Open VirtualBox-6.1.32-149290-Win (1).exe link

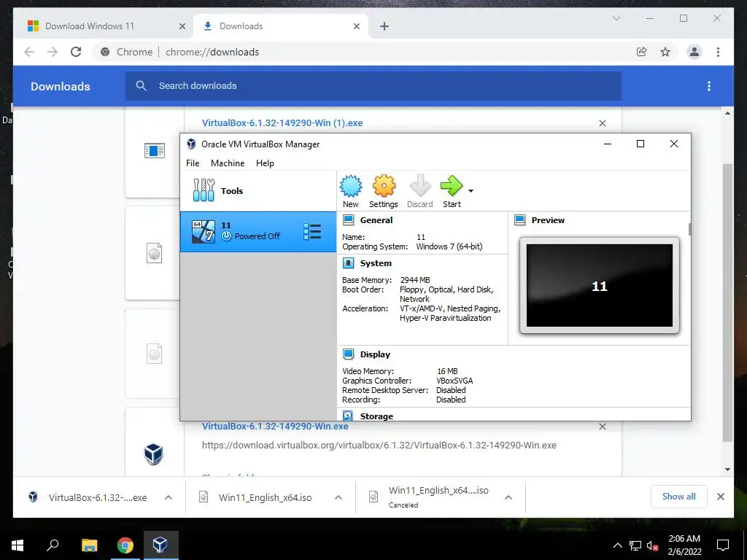(282, 122)
